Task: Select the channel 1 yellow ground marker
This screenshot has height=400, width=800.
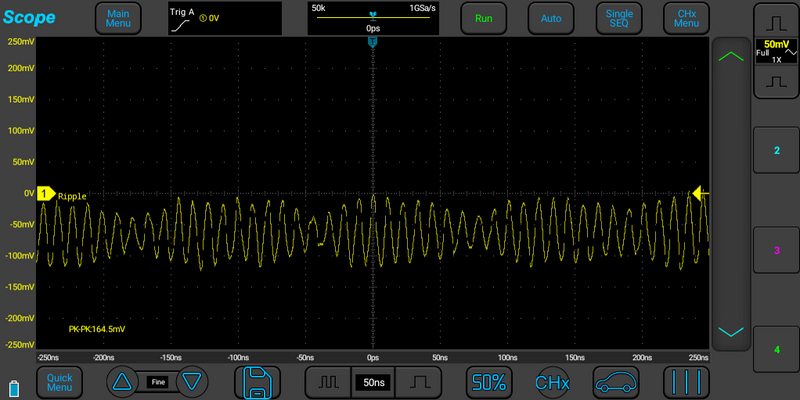Action: (46, 193)
